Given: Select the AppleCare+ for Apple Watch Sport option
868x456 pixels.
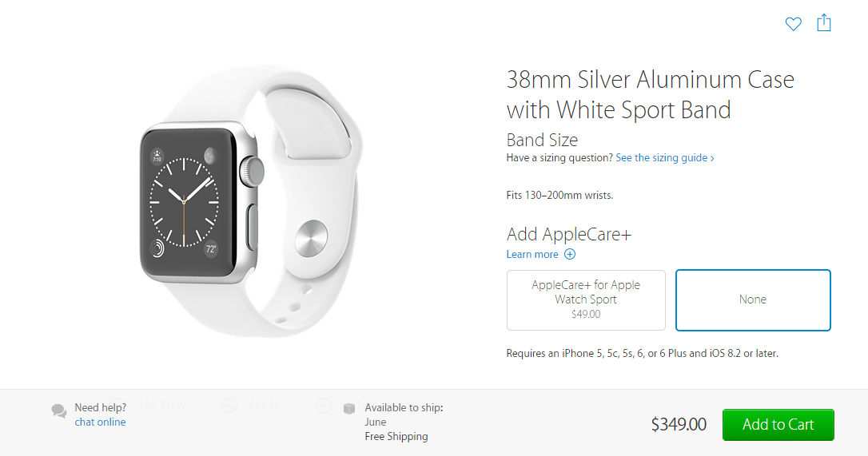Looking at the screenshot, I should click(586, 300).
